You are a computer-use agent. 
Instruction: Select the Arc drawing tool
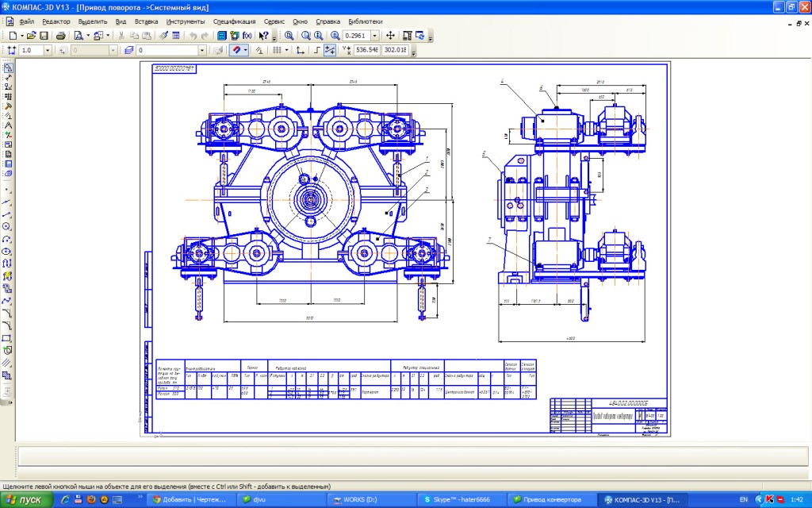[7, 240]
